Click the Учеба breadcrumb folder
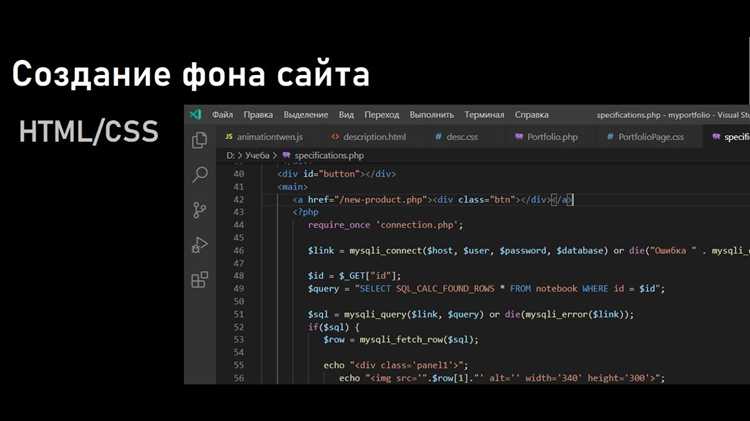This screenshot has height=421, width=750. click(257, 155)
